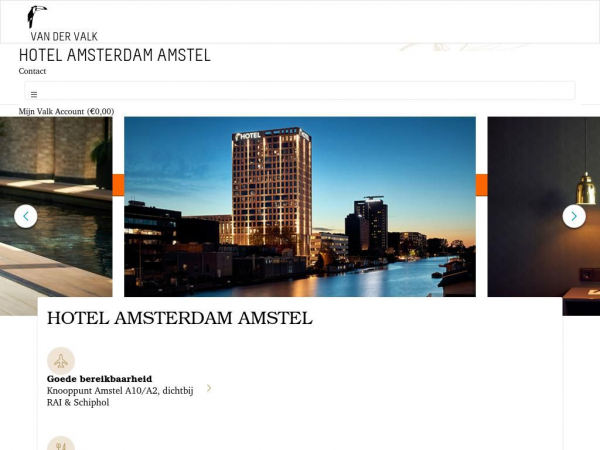Click the Goede bereikbaarheid heading
Image resolution: width=600 pixels, height=450 pixels.
tap(99, 379)
